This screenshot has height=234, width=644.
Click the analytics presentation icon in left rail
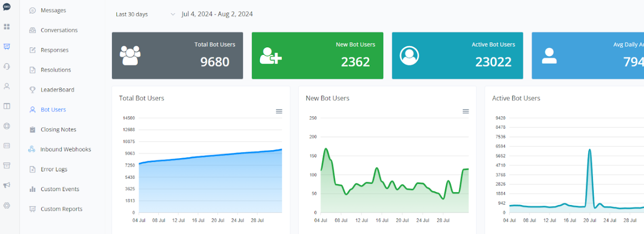(7, 46)
